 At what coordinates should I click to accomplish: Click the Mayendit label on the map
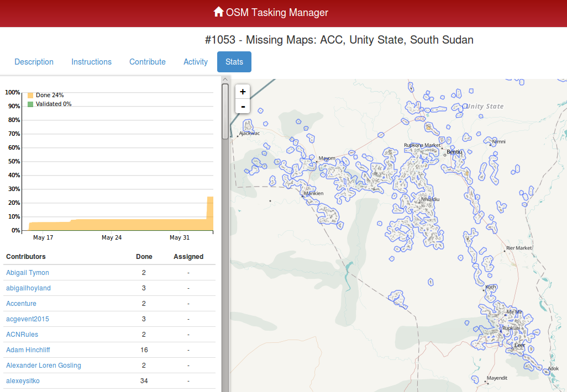pos(497,378)
